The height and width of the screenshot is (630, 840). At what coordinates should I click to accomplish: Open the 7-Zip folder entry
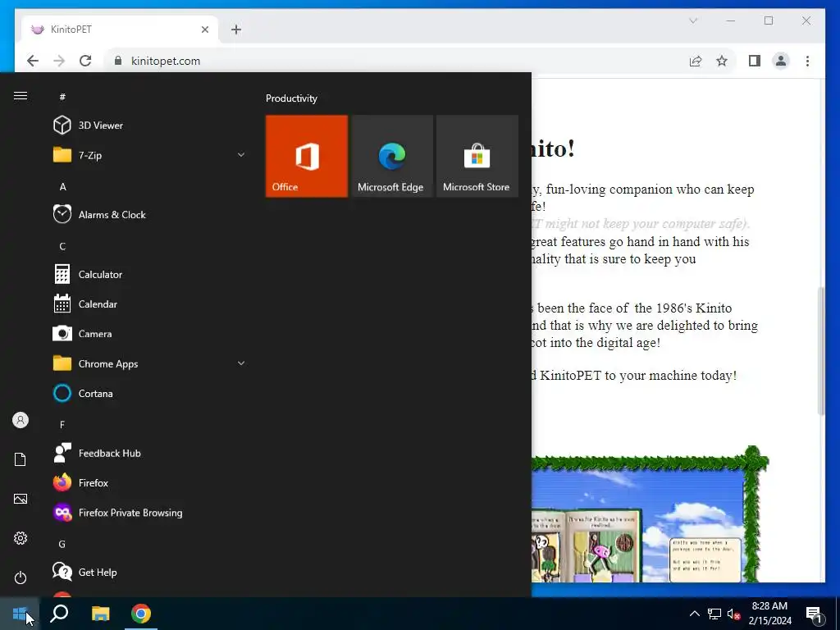coord(149,155)
